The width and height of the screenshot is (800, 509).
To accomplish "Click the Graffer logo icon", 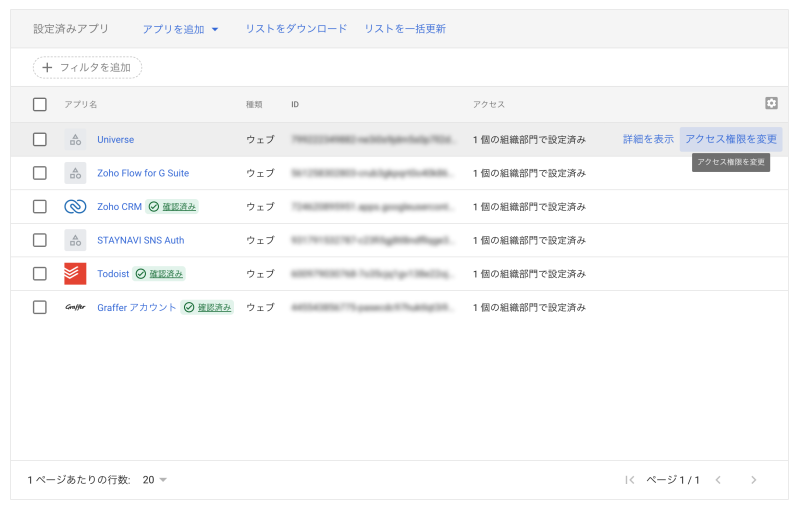I will (x=75, y=308).
